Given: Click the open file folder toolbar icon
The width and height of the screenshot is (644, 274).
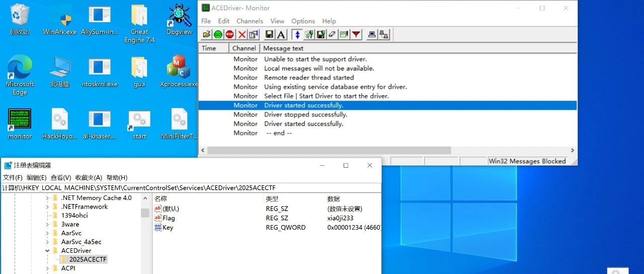Looking at the screenshot, I should tap(206, 34).
